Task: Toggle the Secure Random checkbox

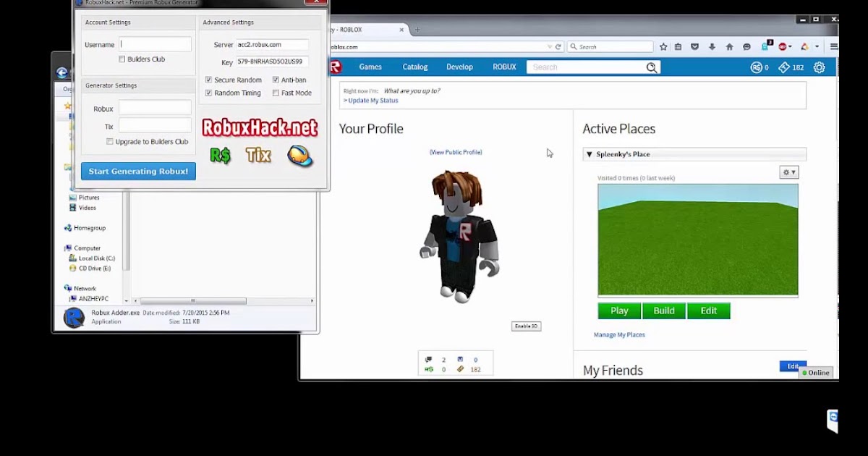Action: click(208, 80)
